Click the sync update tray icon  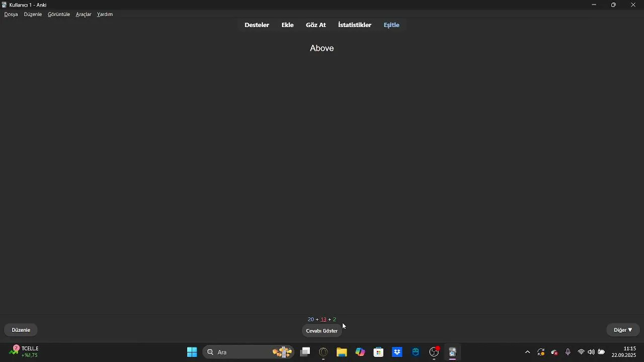pos(541,353)
